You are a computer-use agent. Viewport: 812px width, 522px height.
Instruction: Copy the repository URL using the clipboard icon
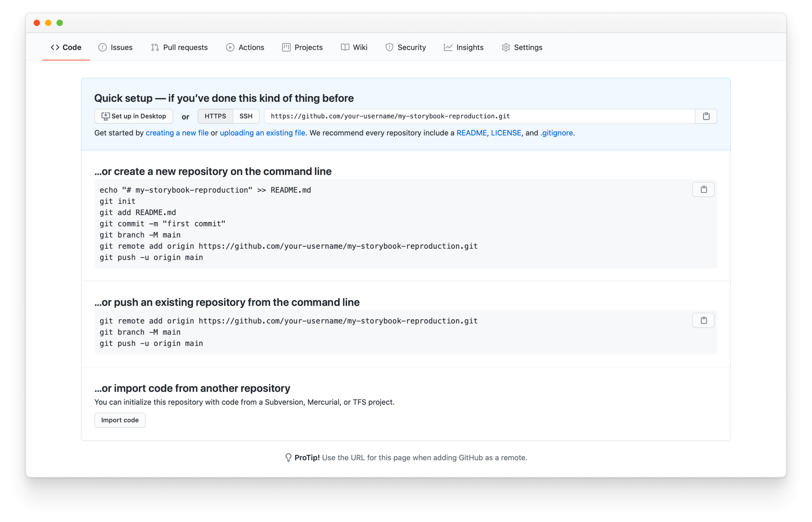(x=706, y=116)
